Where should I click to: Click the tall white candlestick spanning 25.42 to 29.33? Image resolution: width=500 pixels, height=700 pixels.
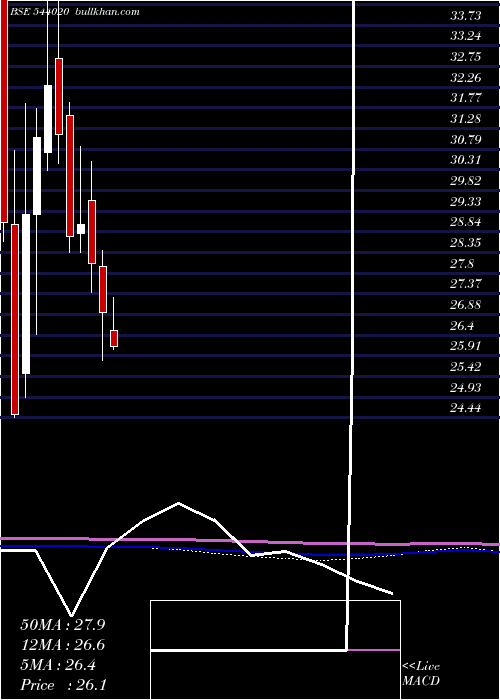(x=26, y=294)
